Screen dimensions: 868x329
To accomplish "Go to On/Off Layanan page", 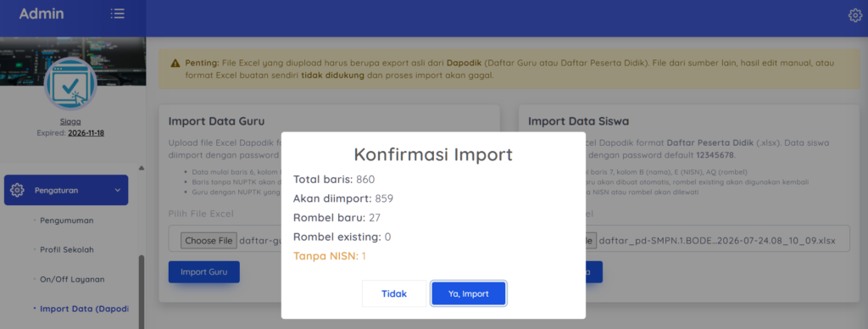I will click(x=72, y=279).
